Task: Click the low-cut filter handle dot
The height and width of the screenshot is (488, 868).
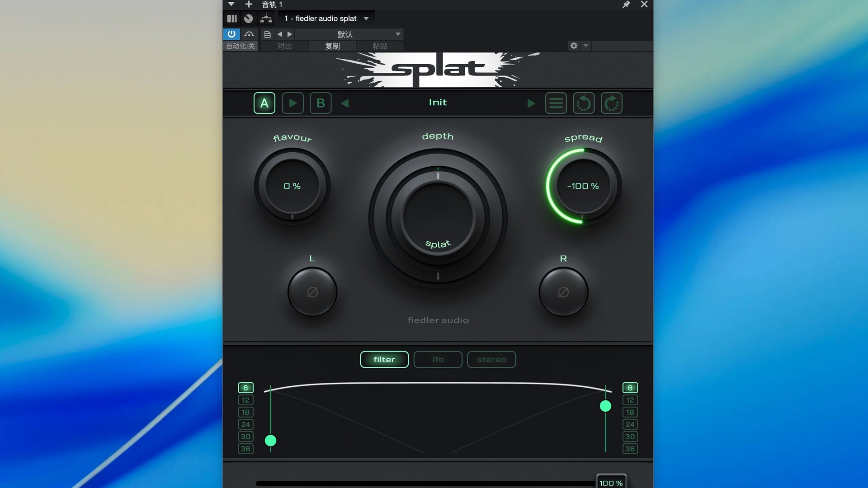Action: click(x=270, y=441)
